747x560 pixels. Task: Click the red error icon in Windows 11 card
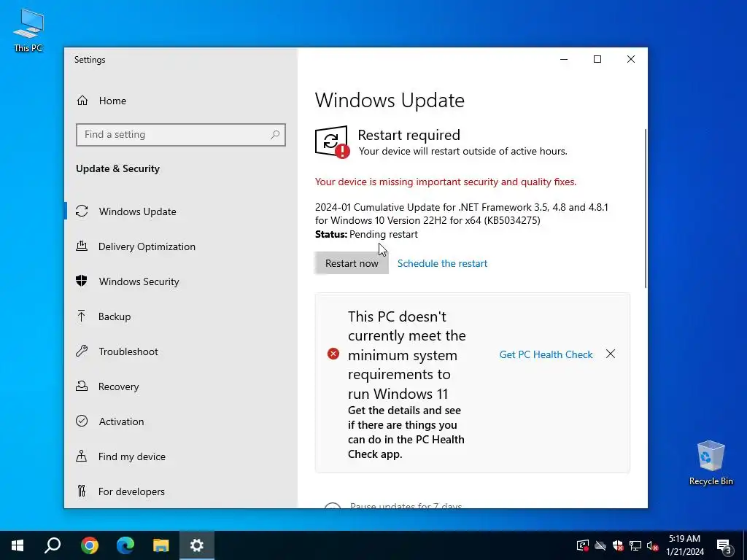[333, 354]
